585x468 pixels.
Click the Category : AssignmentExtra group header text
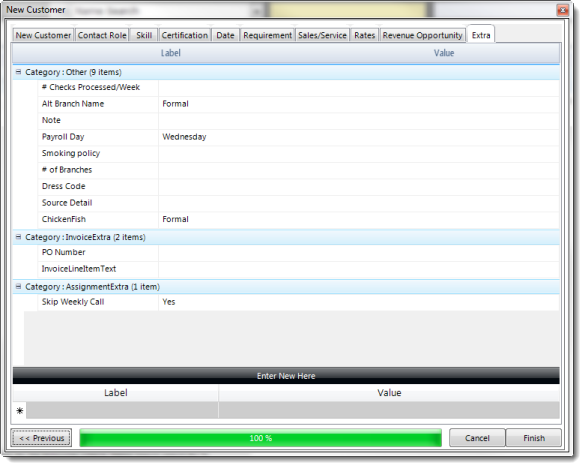(x=93, y=287)
